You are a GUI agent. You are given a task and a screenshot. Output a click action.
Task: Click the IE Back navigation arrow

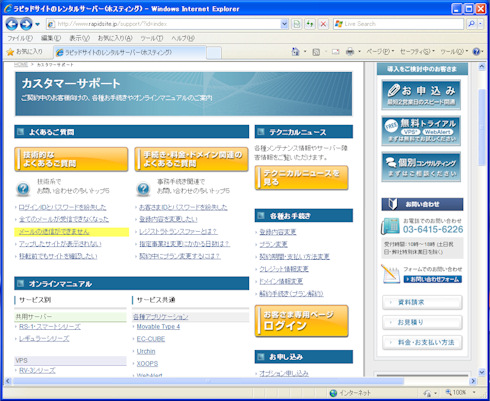[x=12, y=24]
